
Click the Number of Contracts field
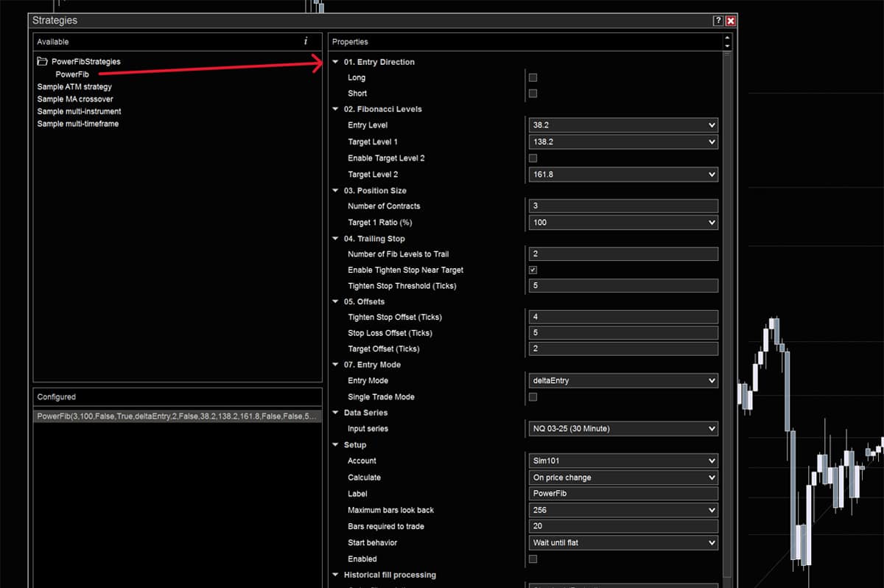tap(622, 206)
